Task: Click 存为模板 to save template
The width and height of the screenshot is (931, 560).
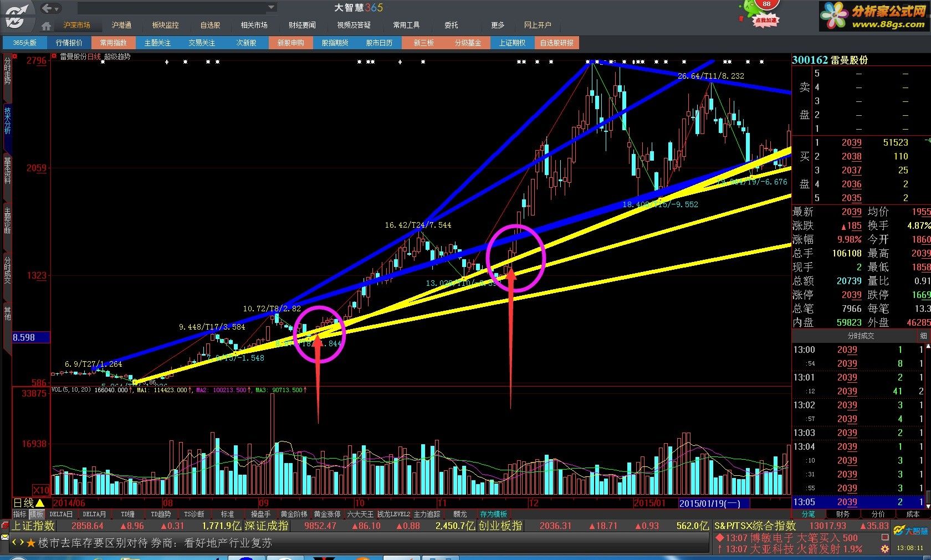Action: [x=493, y=514]
